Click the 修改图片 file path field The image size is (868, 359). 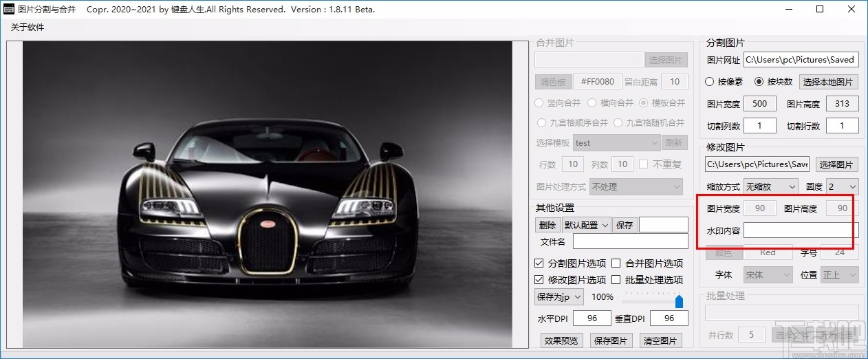pyautogui.click(x=757, y=164)
